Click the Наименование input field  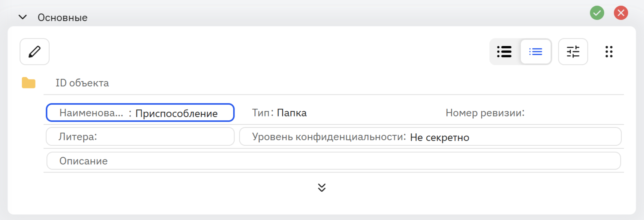(x=140, y=113)
